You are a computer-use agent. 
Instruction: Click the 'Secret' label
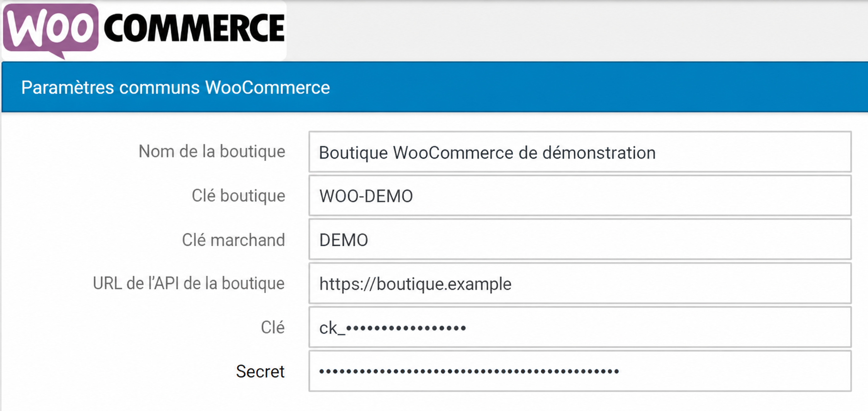point(260,371)
